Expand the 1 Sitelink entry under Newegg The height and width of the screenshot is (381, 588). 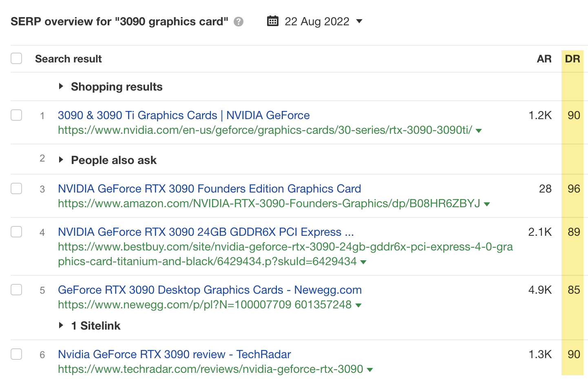(62, 325)
